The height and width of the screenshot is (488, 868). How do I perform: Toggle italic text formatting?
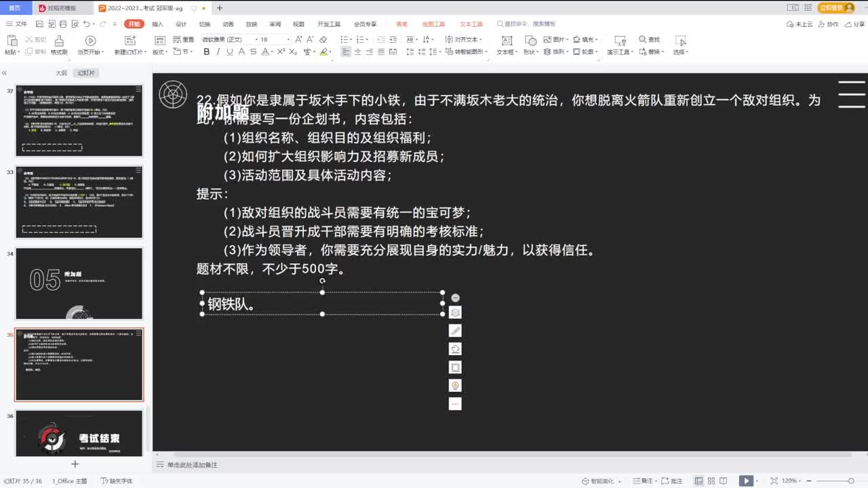coord(218,52)
